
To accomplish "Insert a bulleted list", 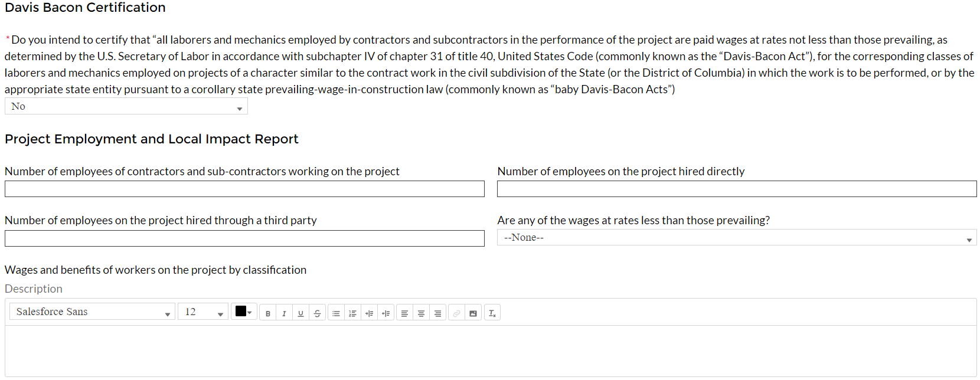I will 336,313.
